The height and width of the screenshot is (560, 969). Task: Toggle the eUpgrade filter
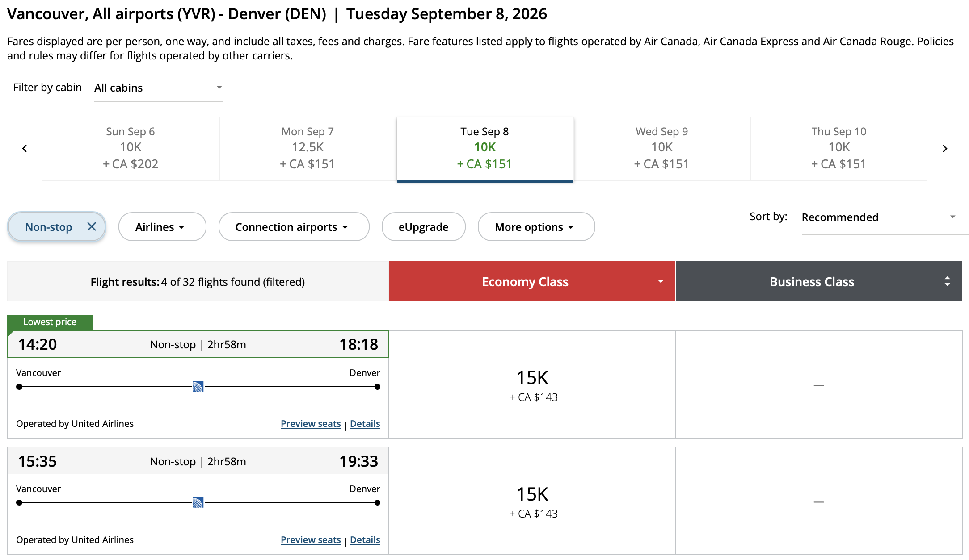pyautogui.click(x=423, y=227)
